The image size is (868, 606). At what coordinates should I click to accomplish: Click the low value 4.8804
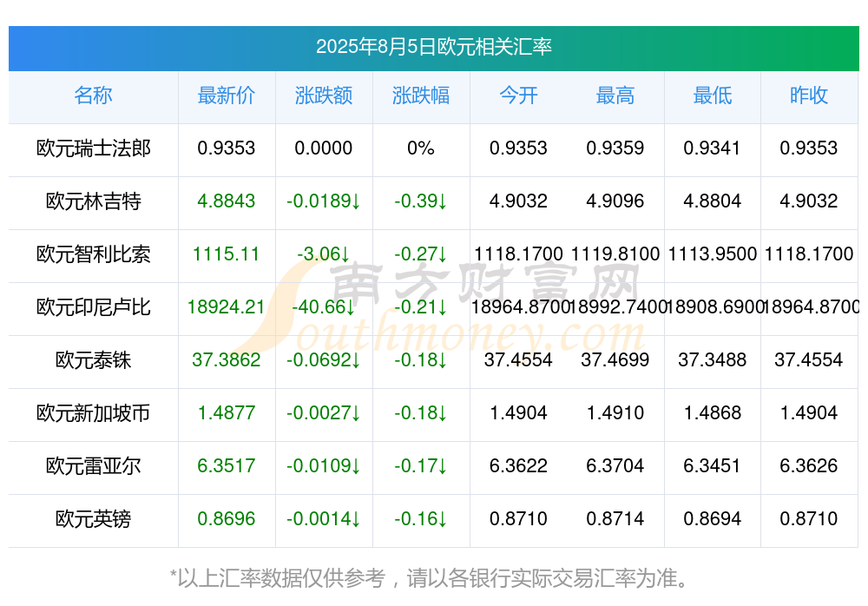point(712,201)
